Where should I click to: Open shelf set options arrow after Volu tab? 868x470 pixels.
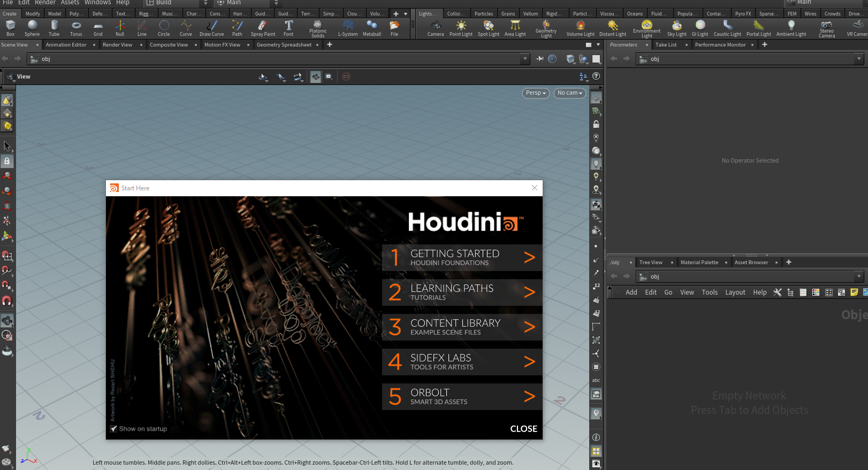coord(406,14)
